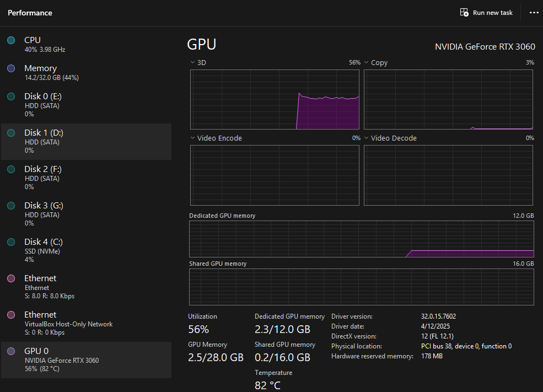543x392 pixels.
Task: Click the Disk 0 (E:) circle icon
Action: point(11,96)
